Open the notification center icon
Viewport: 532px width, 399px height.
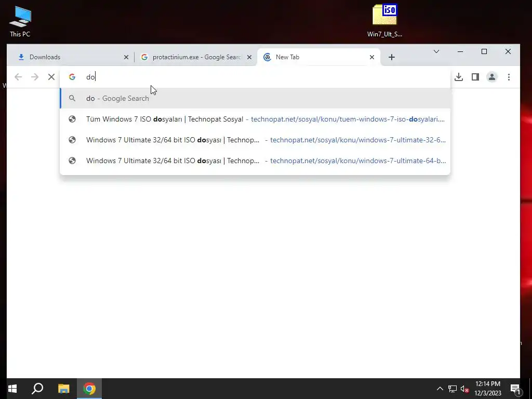click(515, 389)
